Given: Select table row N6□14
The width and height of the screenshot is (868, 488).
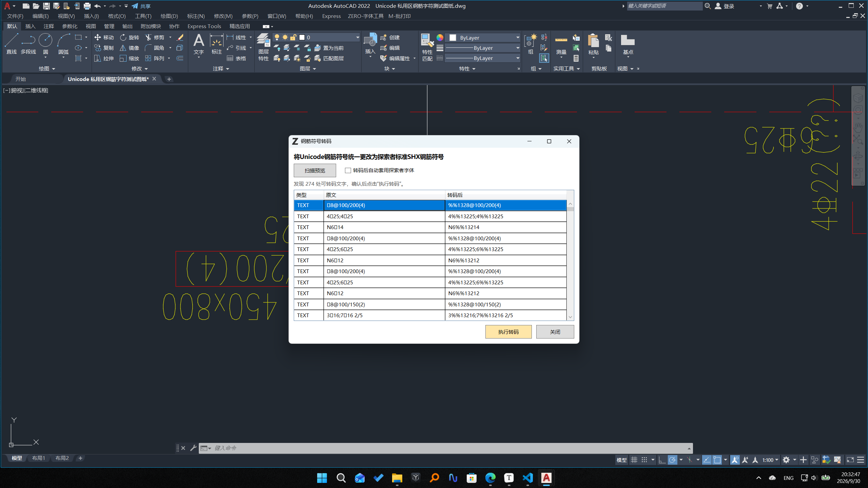Looking at the screenshot, I should point(430,227).
